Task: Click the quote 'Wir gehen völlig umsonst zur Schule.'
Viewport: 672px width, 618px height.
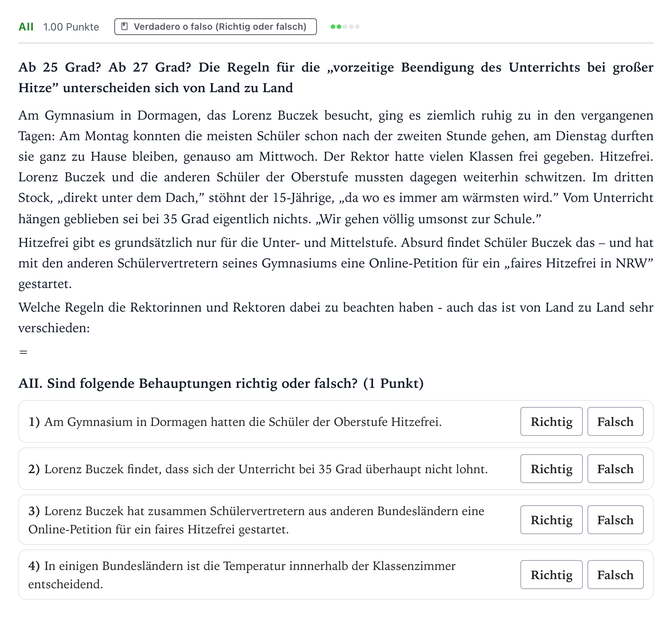Action: coord(428,219)
